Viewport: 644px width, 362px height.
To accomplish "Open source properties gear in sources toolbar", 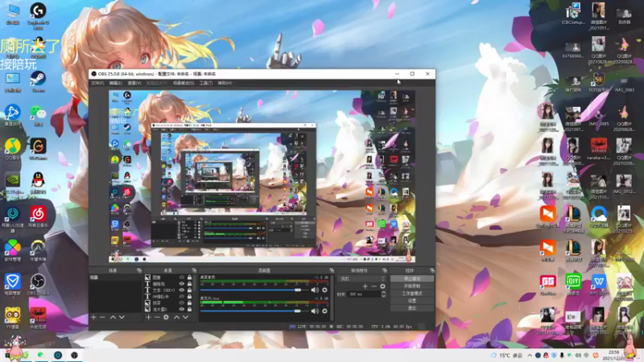I will (166, 317).
